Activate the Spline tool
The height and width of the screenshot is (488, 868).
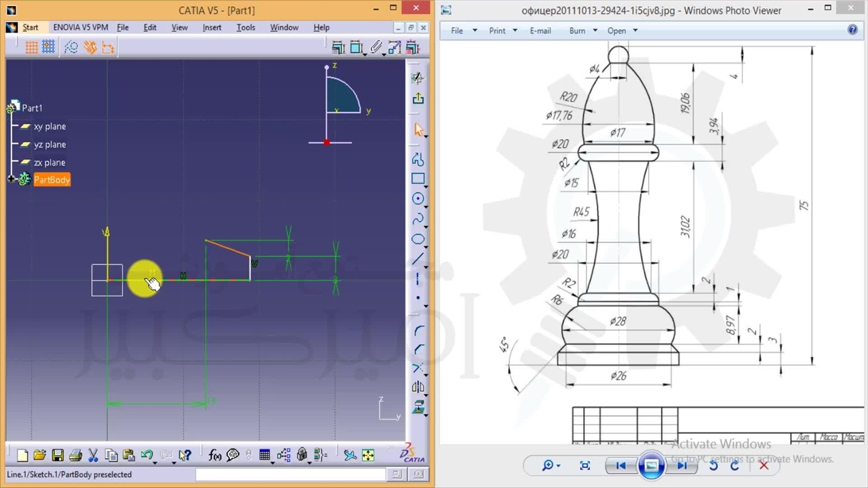pos(418,218)
